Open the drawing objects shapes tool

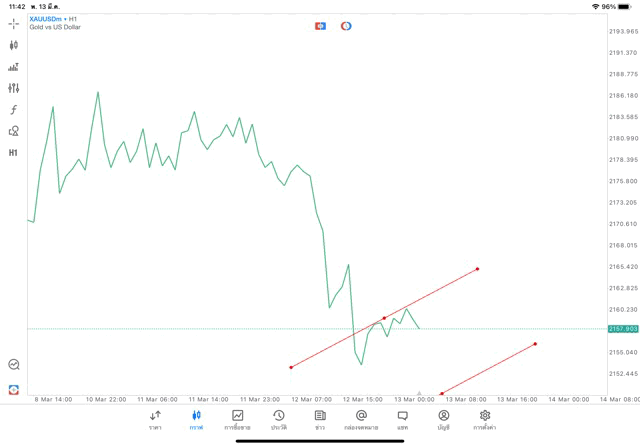13,131
